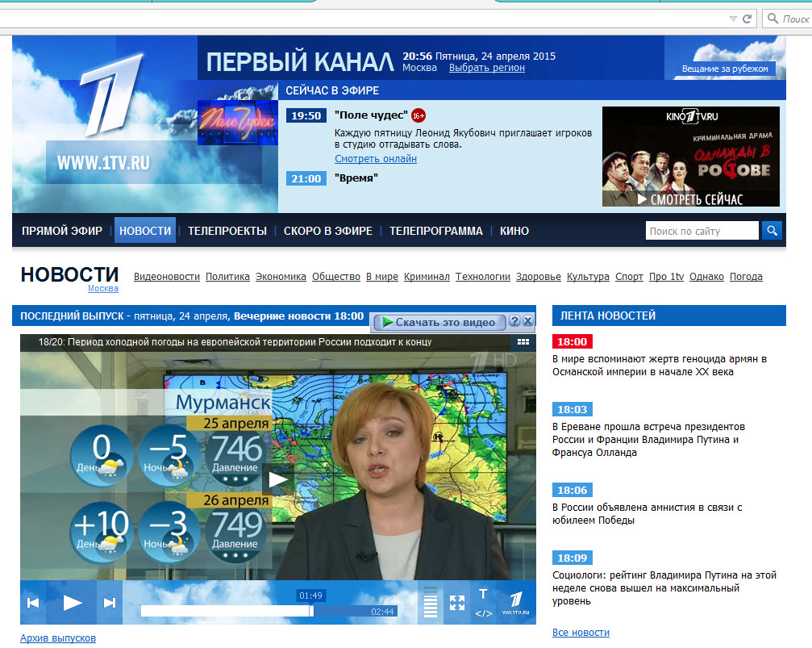Skip to next news segment
Image resolution: width=812 pixels, height=648 pixels.
pyautogui.click(x=110, y=602)
